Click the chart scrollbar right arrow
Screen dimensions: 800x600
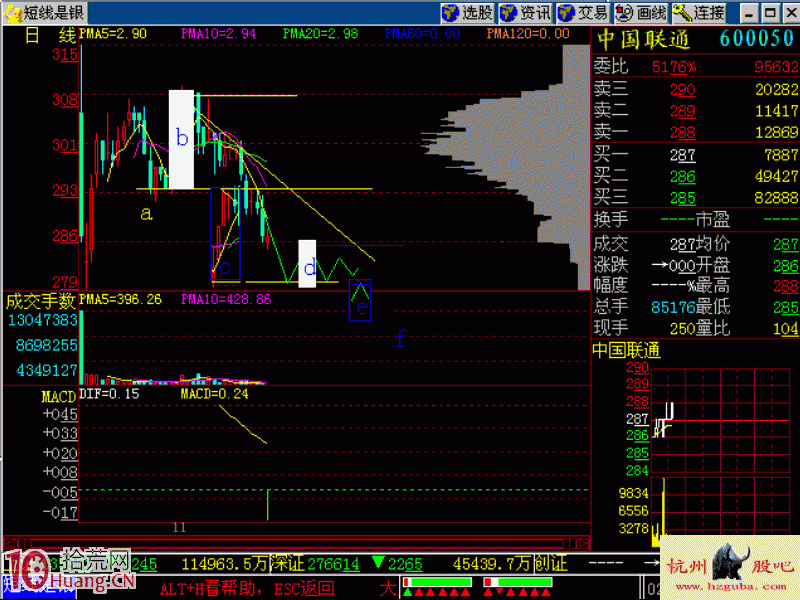point(584,543)
